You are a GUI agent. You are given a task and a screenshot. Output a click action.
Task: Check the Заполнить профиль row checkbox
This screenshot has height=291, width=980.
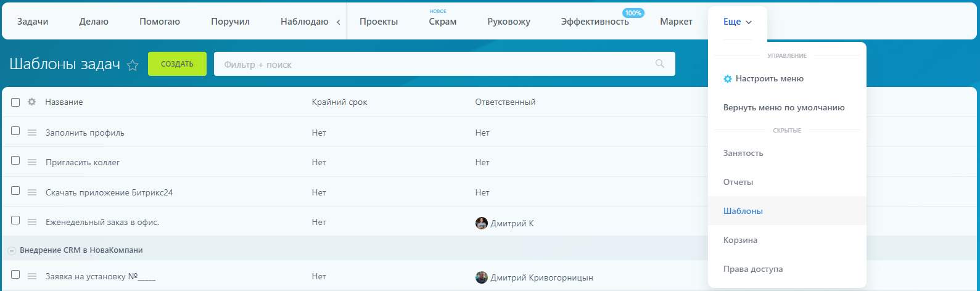click(15, 131)
